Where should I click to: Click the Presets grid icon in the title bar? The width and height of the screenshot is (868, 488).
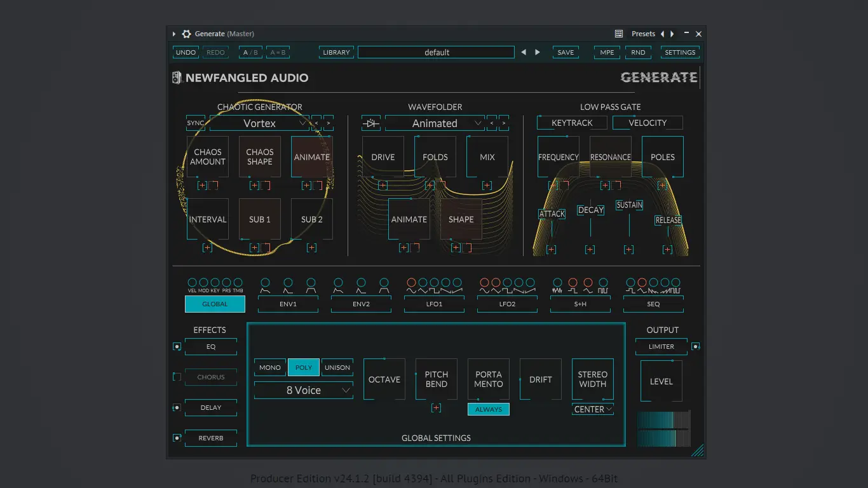tap(619, 34)
